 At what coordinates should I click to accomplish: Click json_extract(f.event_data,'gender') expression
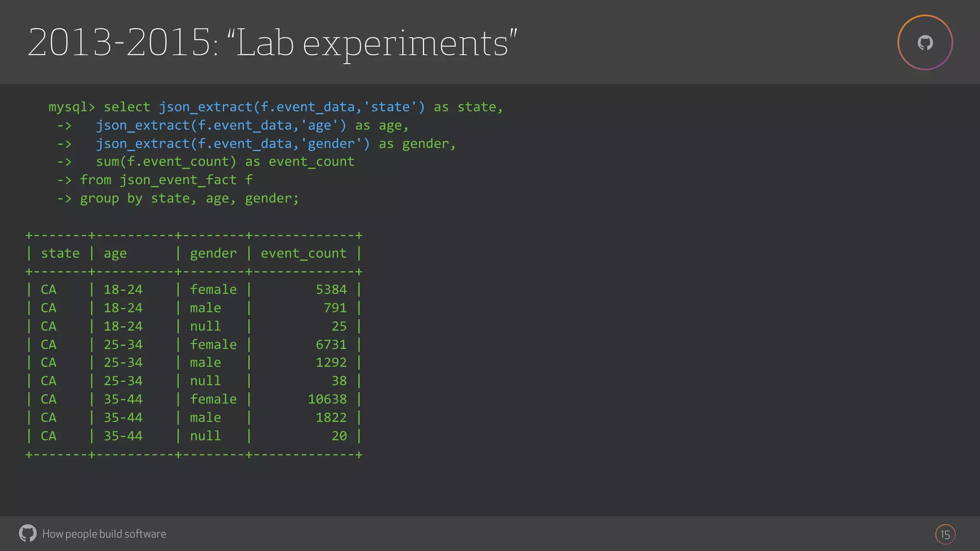(233, 143)
